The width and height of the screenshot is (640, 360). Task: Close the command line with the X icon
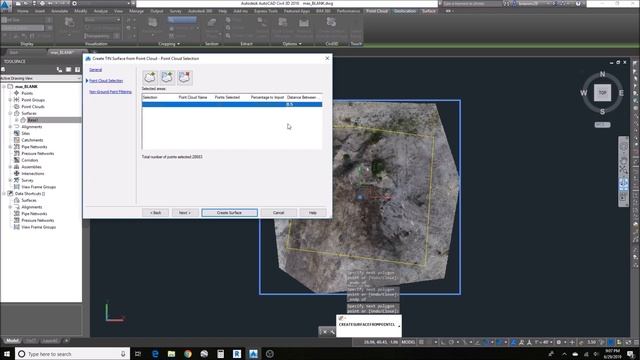325,332
